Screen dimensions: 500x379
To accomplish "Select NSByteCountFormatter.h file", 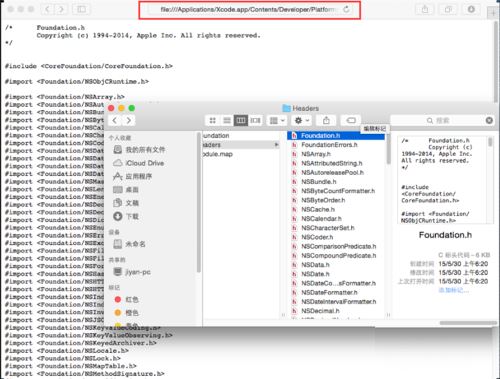I will [337, 191].
